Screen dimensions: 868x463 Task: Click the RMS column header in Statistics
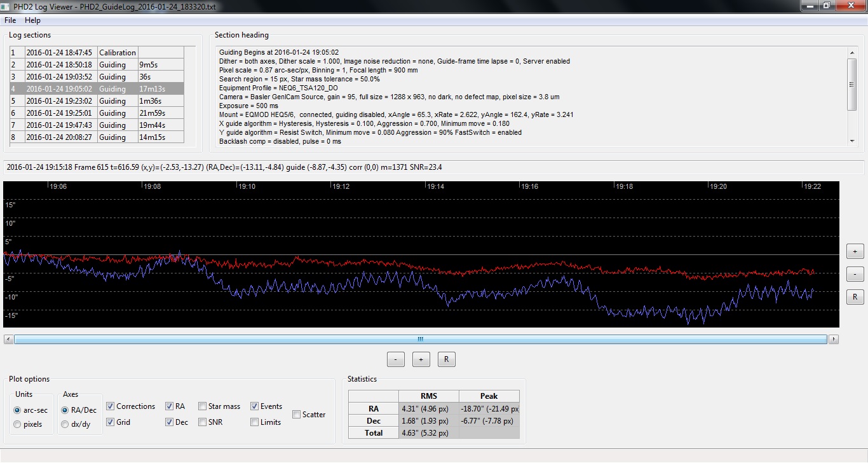click(x=429, y=396)
